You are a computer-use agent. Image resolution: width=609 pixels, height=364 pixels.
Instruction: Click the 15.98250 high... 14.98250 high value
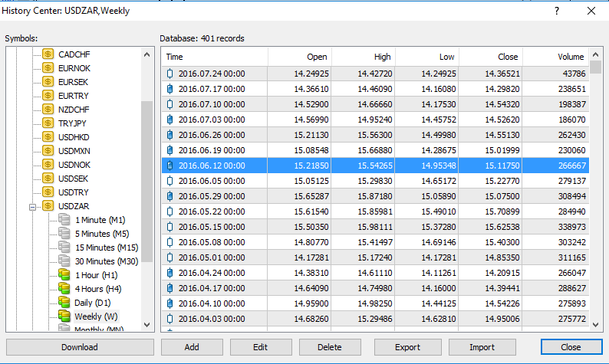[x=375, y=303]
